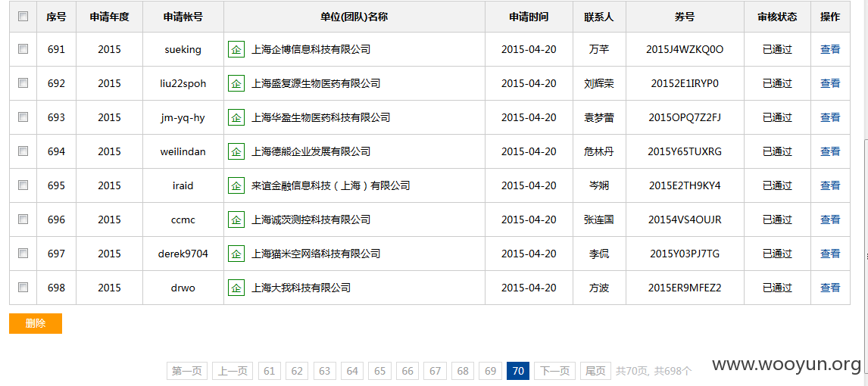
Task: Click company name 上海大我科技有限公司
Action: (301, 288)
